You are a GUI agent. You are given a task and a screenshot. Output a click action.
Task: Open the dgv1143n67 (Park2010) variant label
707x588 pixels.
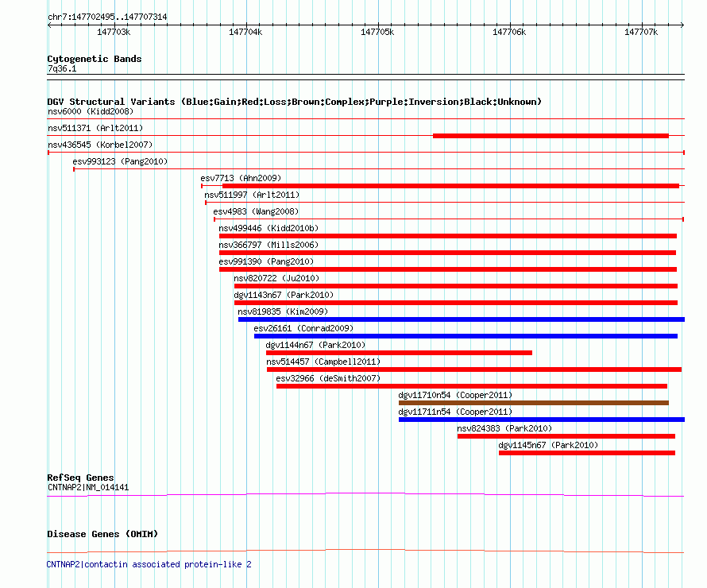click(x=284, y=295)
